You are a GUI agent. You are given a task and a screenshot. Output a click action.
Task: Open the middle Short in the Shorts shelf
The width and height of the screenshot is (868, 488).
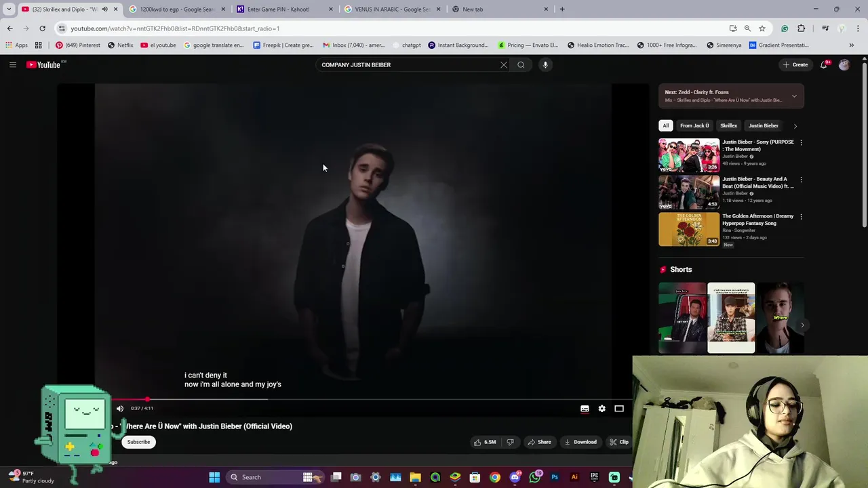[x=731, y=318]
